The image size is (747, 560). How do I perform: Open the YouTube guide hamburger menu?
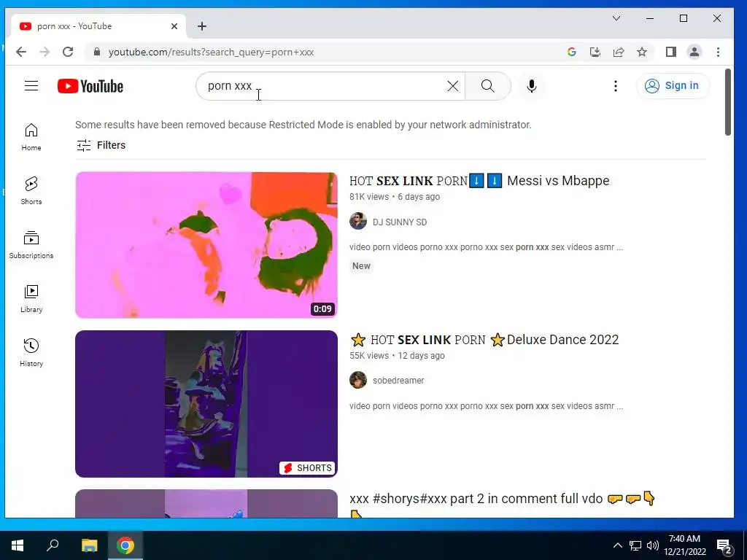31,86
